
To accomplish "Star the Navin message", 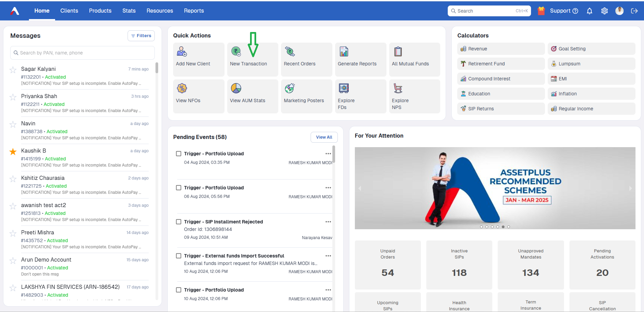I will (13, 124).
